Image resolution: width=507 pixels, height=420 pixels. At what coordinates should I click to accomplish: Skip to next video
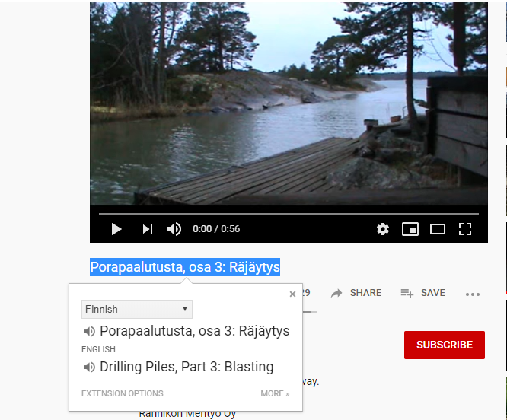(148, 229)
